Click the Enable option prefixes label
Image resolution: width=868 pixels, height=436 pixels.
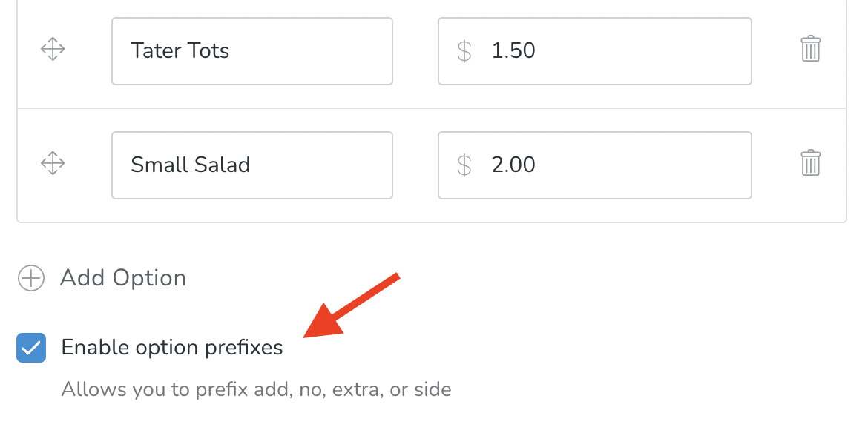click(172, 347)
